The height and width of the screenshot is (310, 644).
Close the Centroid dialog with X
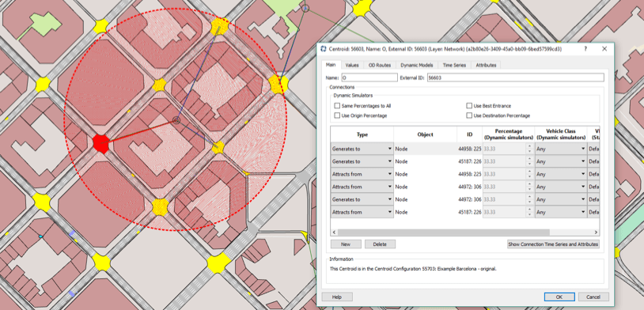(604, 48)
